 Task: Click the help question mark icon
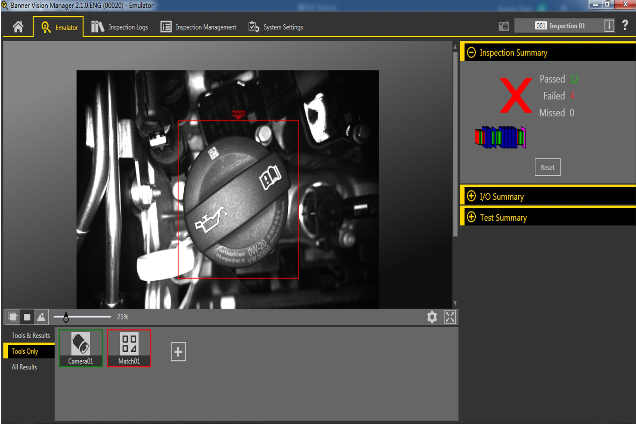pyautogui.click(x=625, y=25)
